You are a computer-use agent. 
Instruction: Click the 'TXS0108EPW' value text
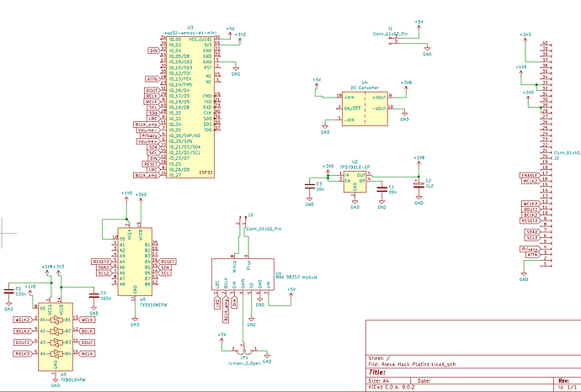[153, 305]
